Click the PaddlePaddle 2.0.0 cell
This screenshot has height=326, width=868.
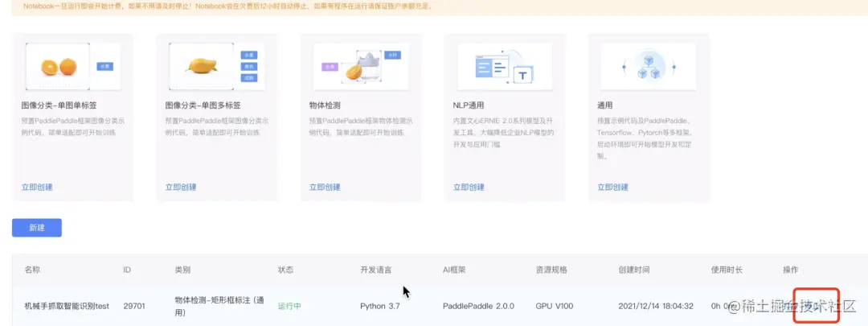478,306
